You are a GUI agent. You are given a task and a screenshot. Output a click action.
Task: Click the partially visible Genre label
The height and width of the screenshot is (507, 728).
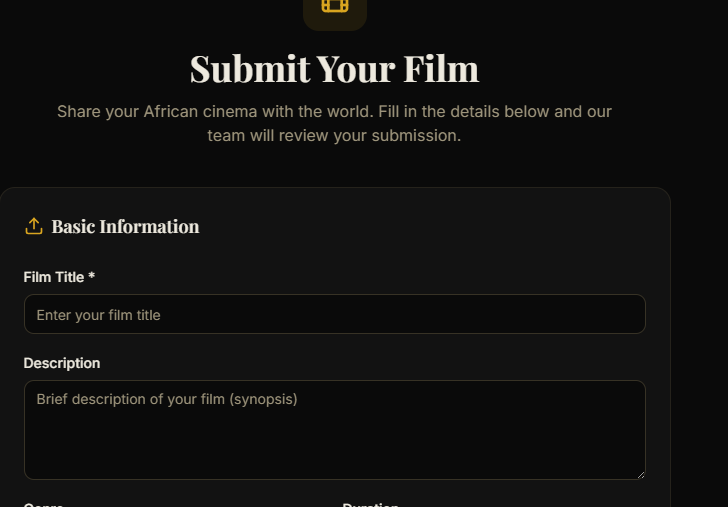tap(44, 504)
